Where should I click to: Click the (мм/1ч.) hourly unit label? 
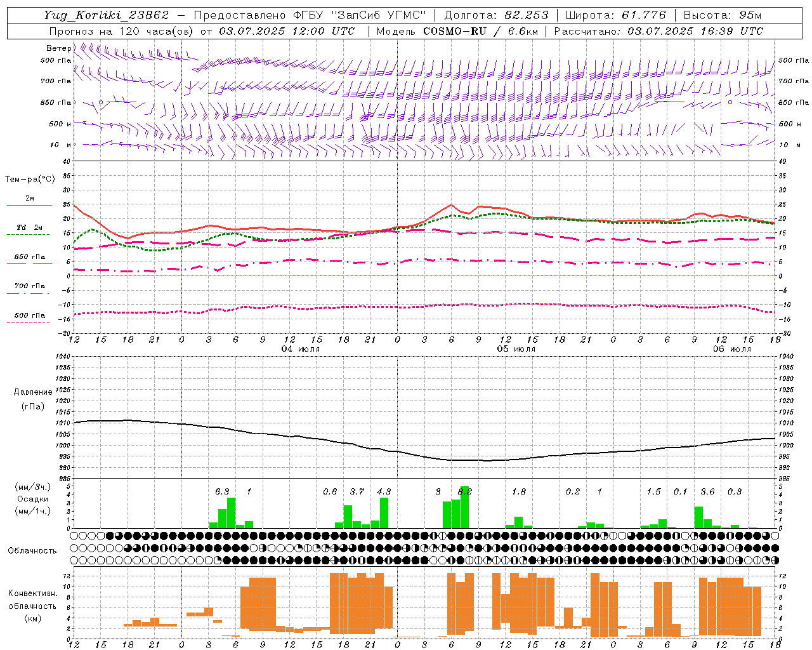[x=32, y=511]
